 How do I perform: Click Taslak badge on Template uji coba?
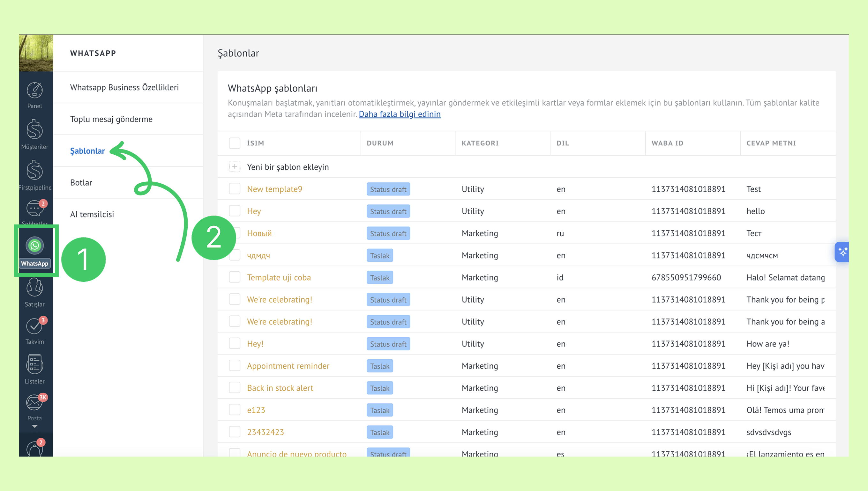tap(380, 277)
